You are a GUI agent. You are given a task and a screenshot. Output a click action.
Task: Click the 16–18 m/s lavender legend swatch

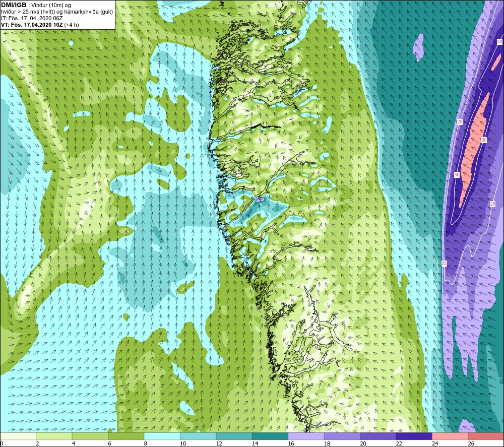click(306, 436)
